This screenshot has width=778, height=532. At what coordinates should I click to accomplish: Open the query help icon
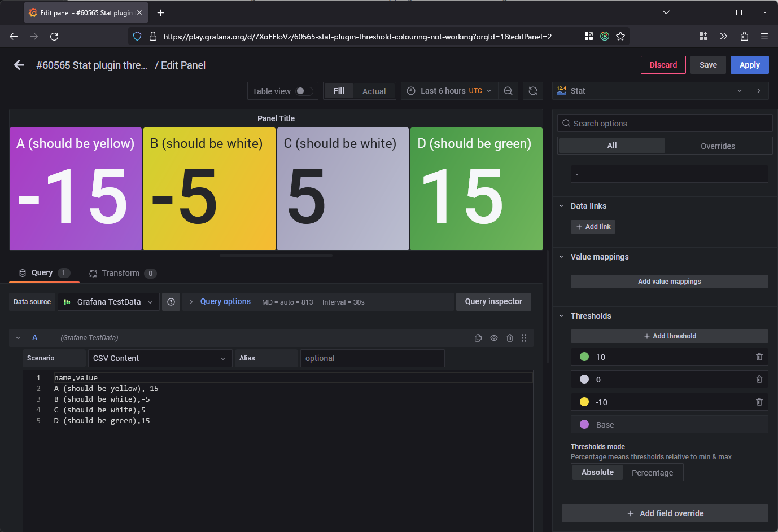(171, 302)
